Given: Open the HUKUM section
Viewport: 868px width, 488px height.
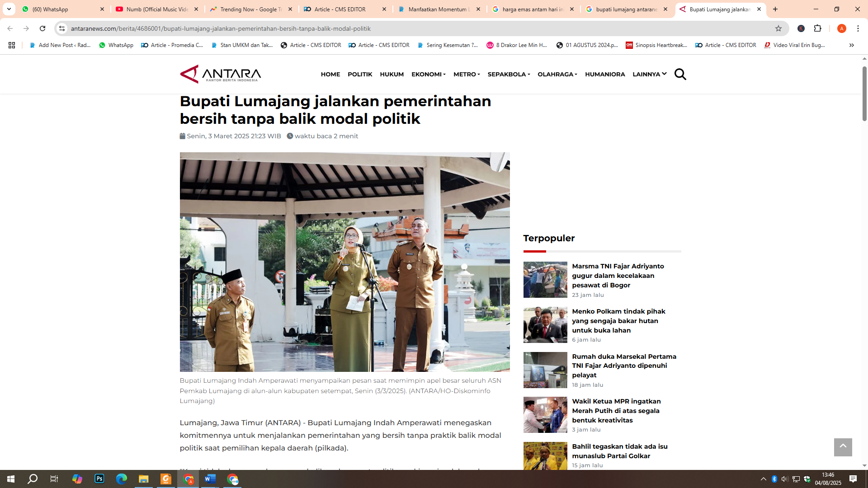Looking at the screenshot, I should coord(392,74).
